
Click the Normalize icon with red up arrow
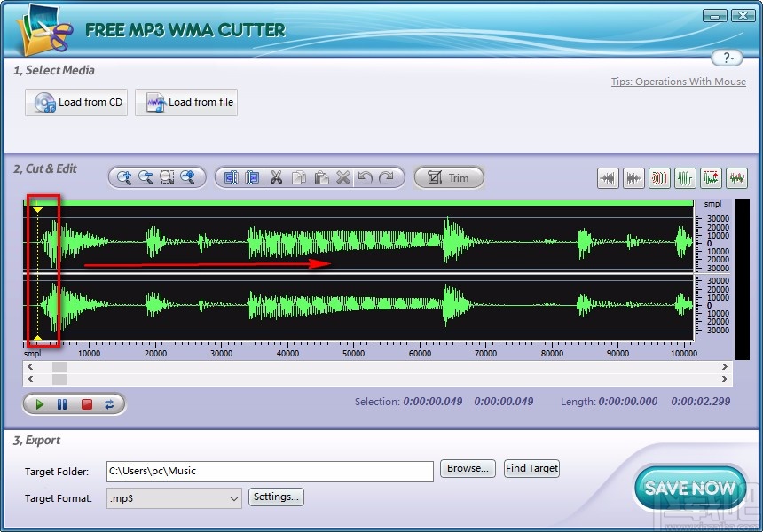[711, 178]
